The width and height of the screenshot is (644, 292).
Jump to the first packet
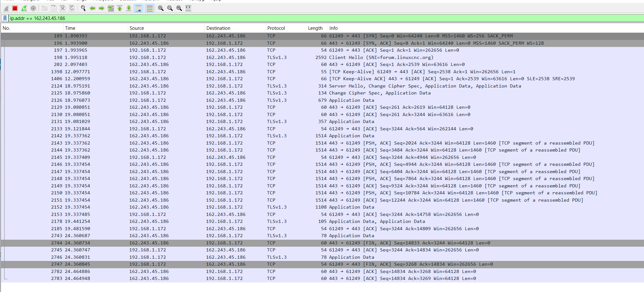[x=120, y=8]
